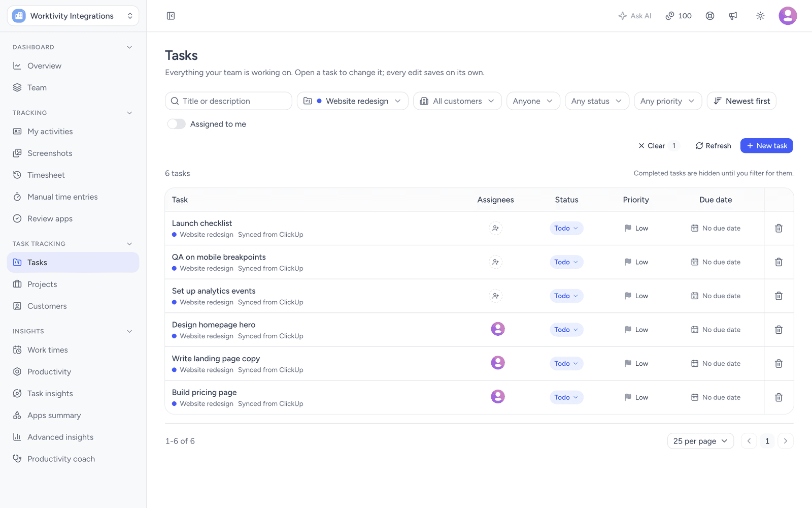The image size is (812, 508).
Task: Open the All customers filter
Action: pos(457,101)
